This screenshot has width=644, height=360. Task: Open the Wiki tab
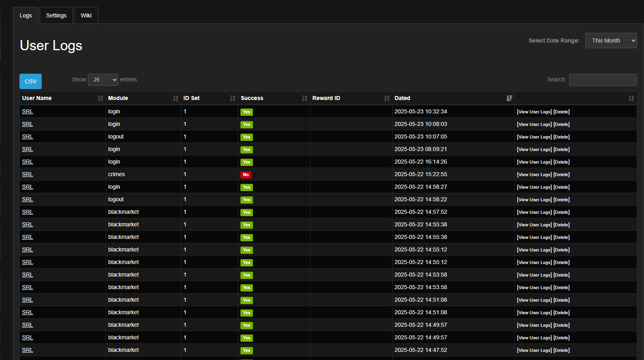click(x=86, y=15)
